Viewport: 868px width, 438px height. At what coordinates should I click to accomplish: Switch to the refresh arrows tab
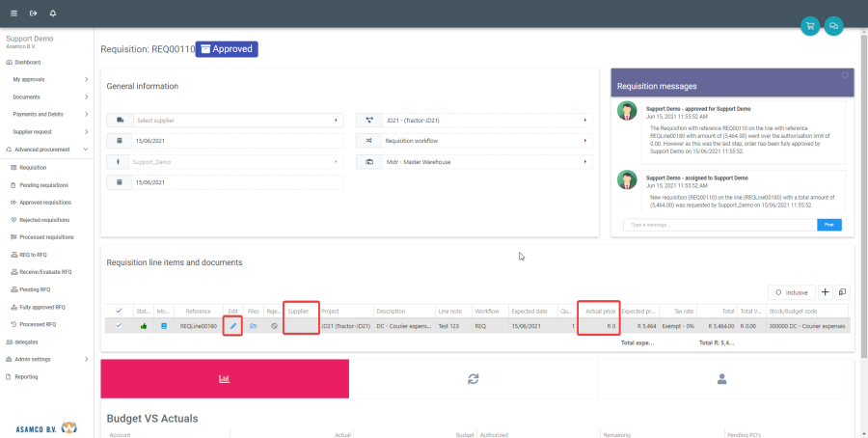click(473, 379)
